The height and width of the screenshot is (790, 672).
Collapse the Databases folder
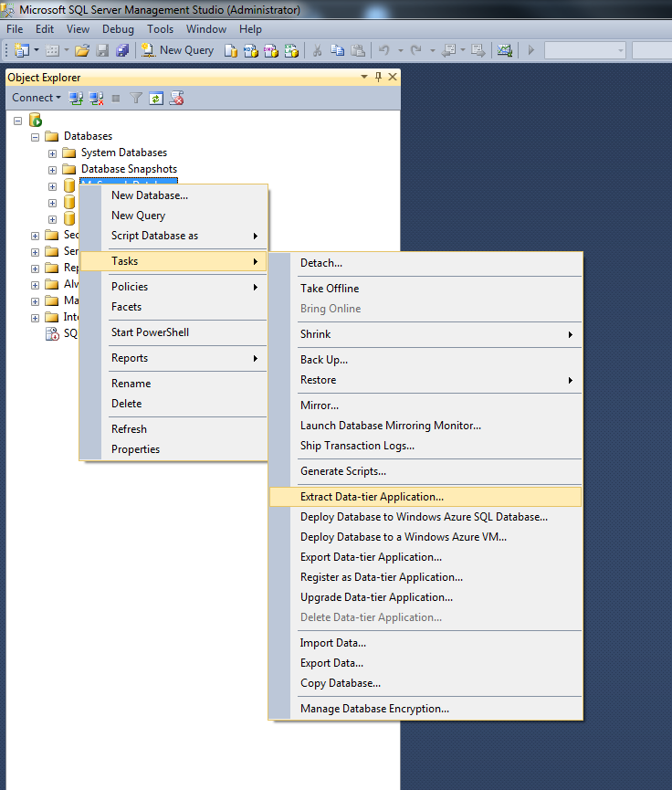(x=35, y=137)
